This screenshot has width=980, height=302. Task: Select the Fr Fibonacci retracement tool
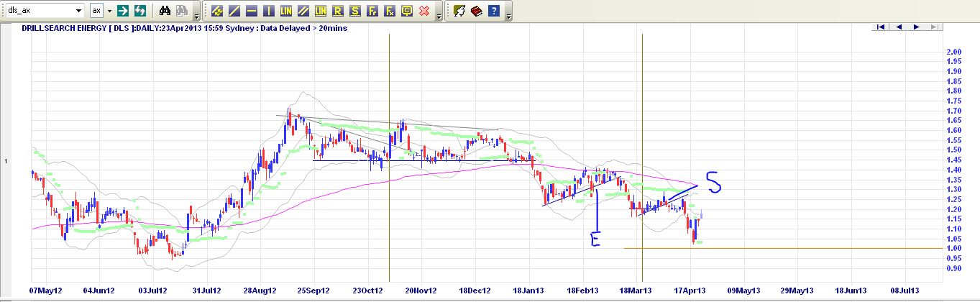pos(372,11)
